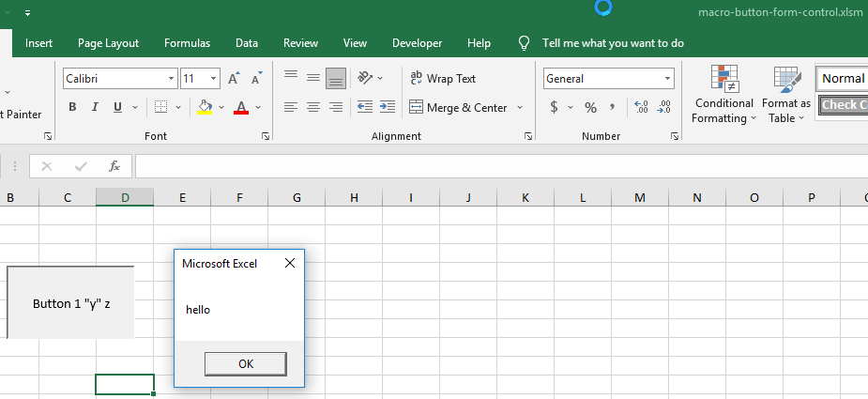Viewport: 868px width, 399px height.
Task: Click the Format Painter button
Action: coord(21,115)
